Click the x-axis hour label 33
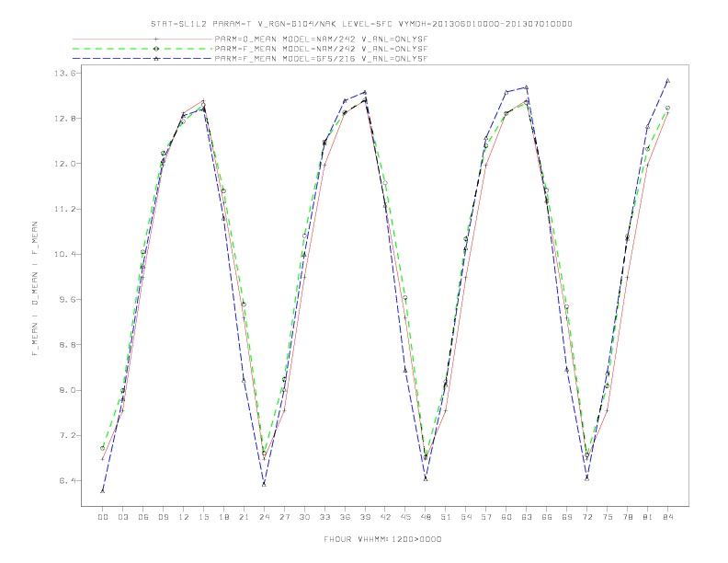This screenshot has width=728, height=563. click(x=324, y=517)
